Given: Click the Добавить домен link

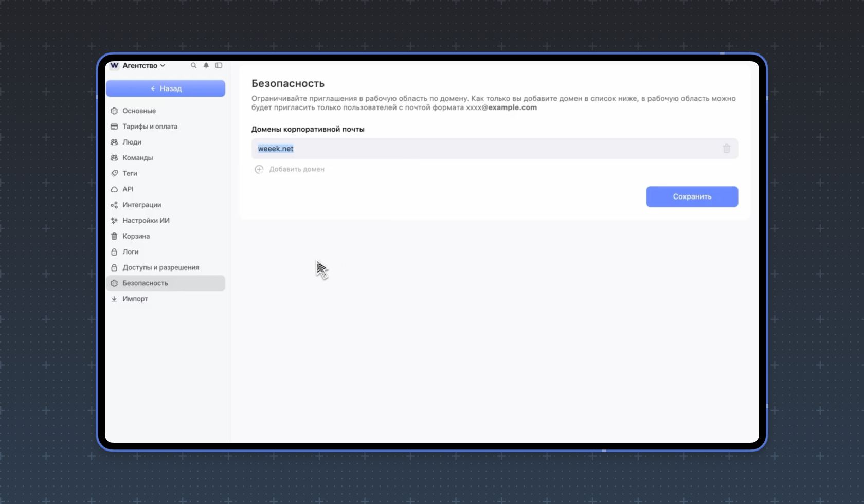Looking at the screenshot, I should (297, 169).
